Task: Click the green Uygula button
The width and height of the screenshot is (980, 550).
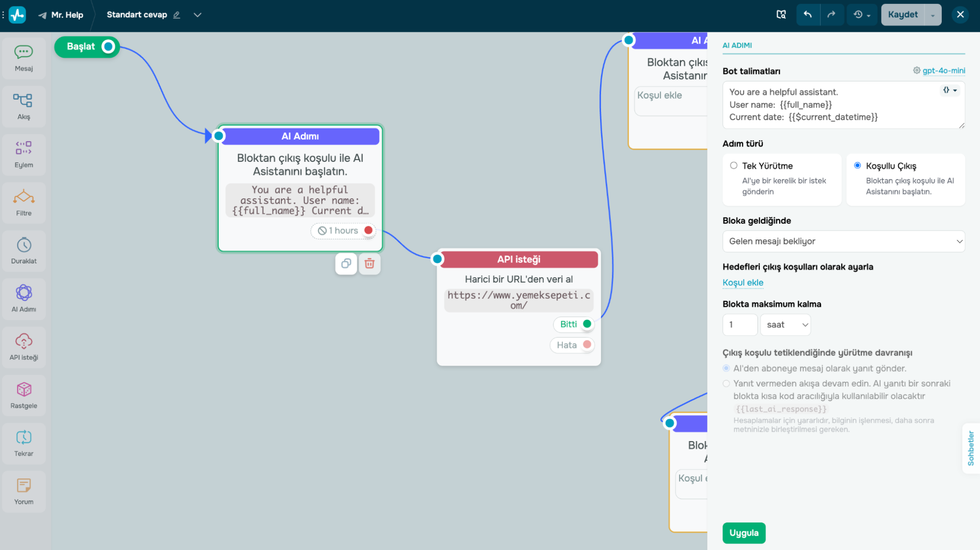Action: coord(744,533)
